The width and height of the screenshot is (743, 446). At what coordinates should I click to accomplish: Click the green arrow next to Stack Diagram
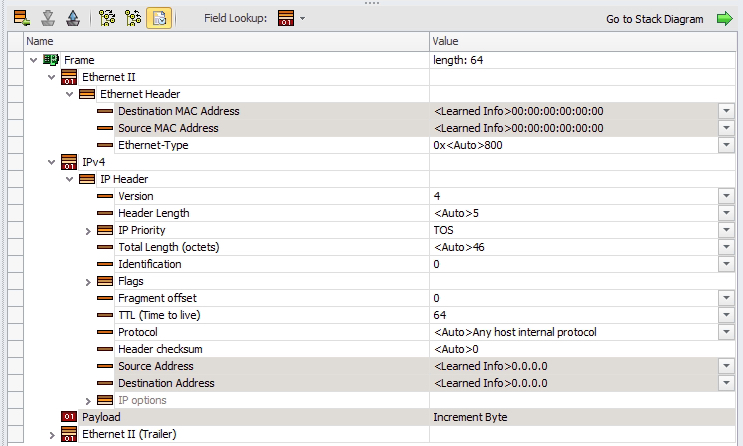pyautogui.click(x=724, y=18)
